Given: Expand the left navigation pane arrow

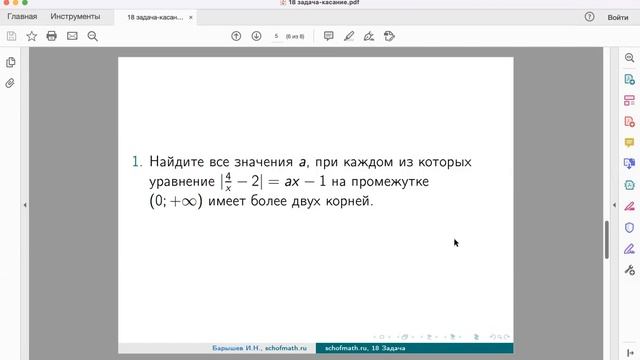Looking at the screenshot, I should pyautogui.click(x=25, y=205).
